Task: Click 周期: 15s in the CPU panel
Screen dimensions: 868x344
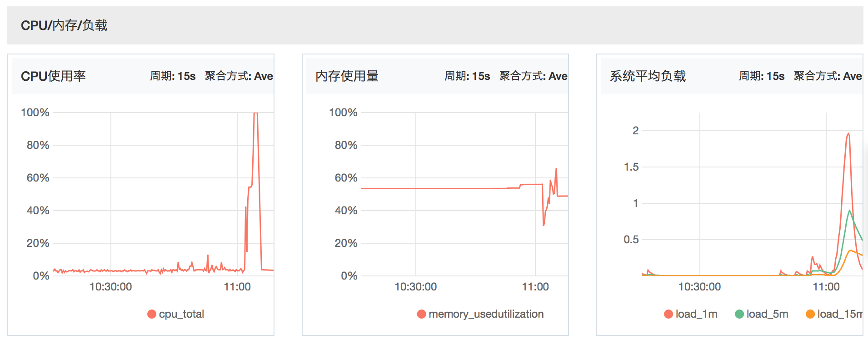Action: (173, 76)
